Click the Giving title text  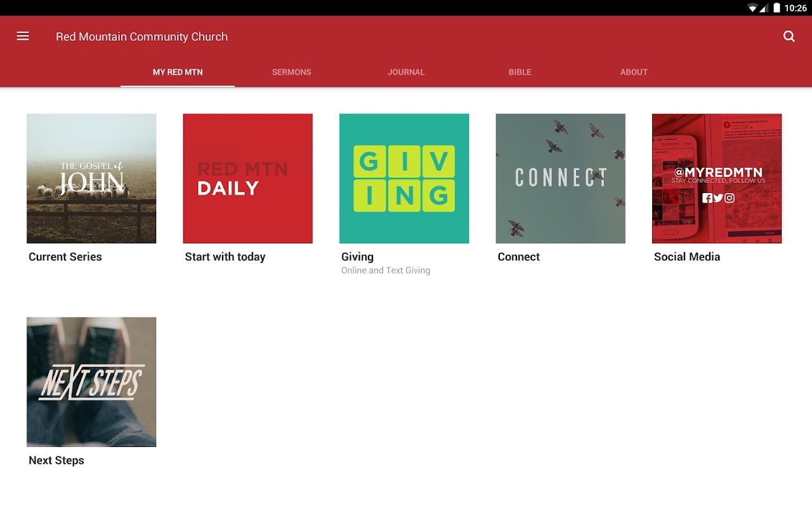click(x=358, y=257)
